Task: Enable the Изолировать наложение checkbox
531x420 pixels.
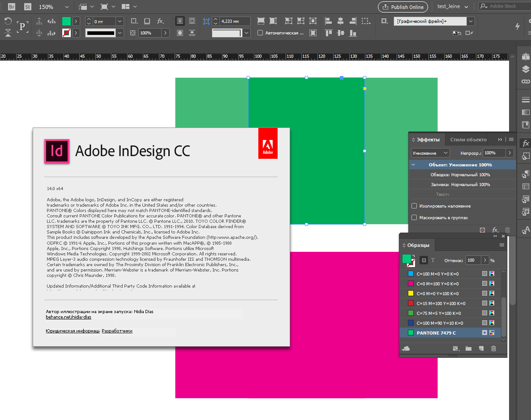Action: [414, 206]
